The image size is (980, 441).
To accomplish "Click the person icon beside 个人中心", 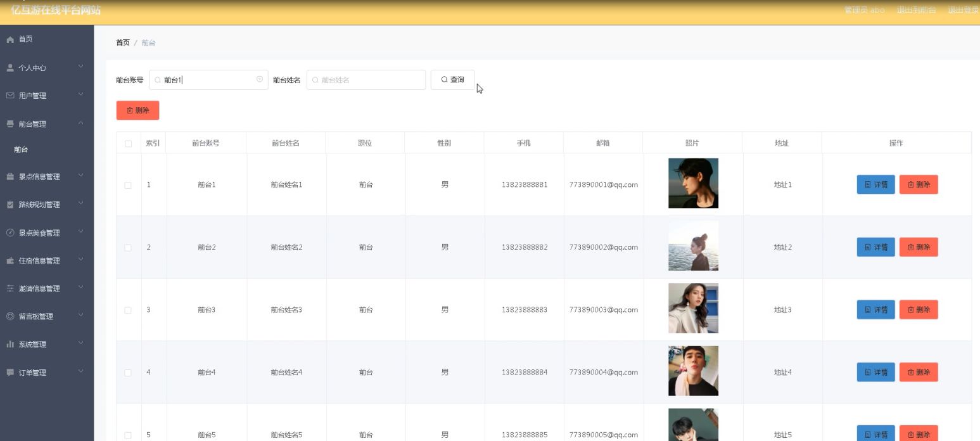I will point(10,68).
